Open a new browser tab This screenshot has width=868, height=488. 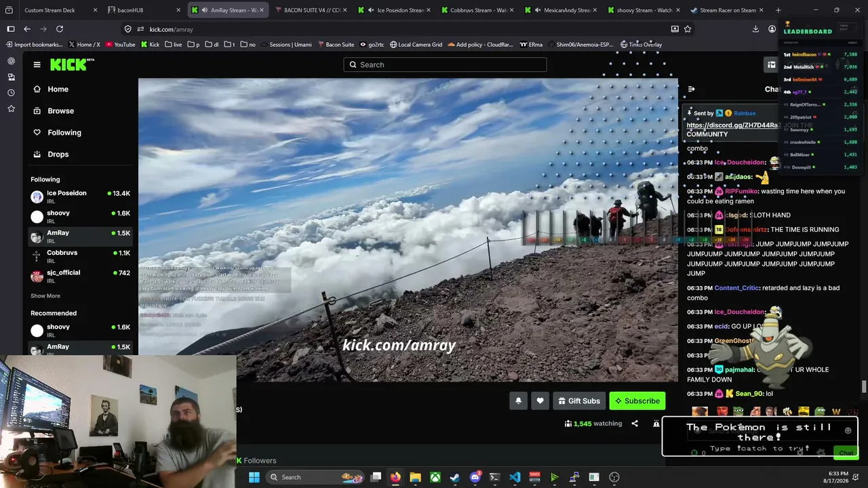(x=778, y=10)
